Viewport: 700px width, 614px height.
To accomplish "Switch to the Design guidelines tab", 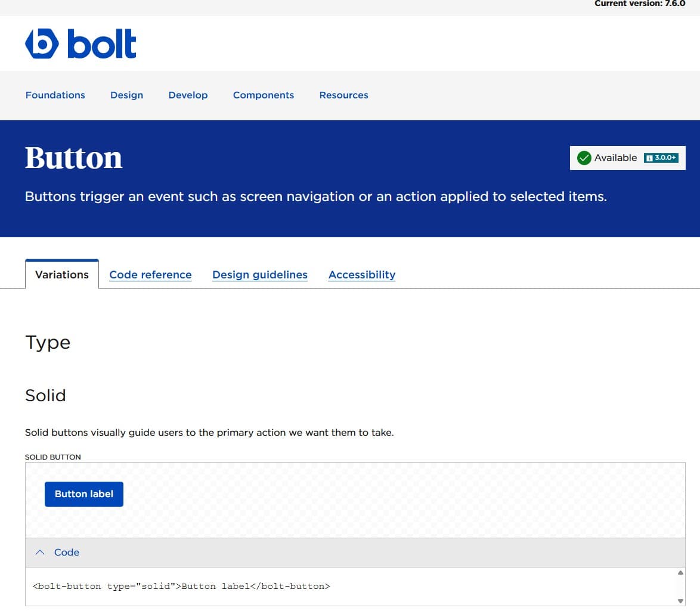I will pos(260,275).
